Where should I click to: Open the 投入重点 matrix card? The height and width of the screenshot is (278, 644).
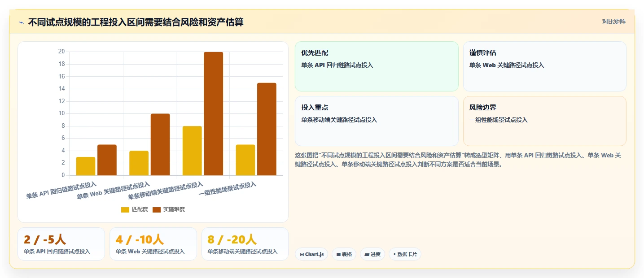[x=377, y=121]
